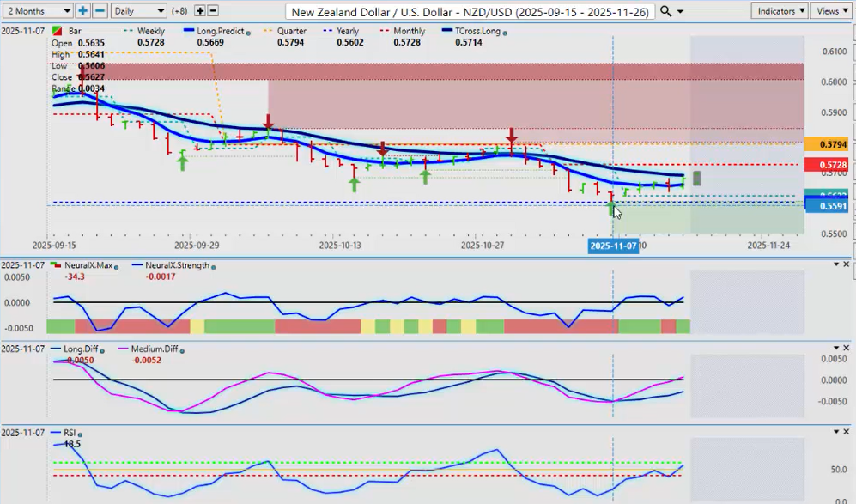
Task: Open the Indicators menu
Action: (779, 11)
